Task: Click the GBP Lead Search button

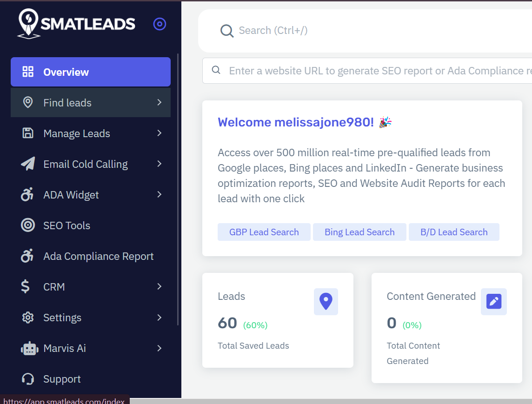Action: click(264, 232)
